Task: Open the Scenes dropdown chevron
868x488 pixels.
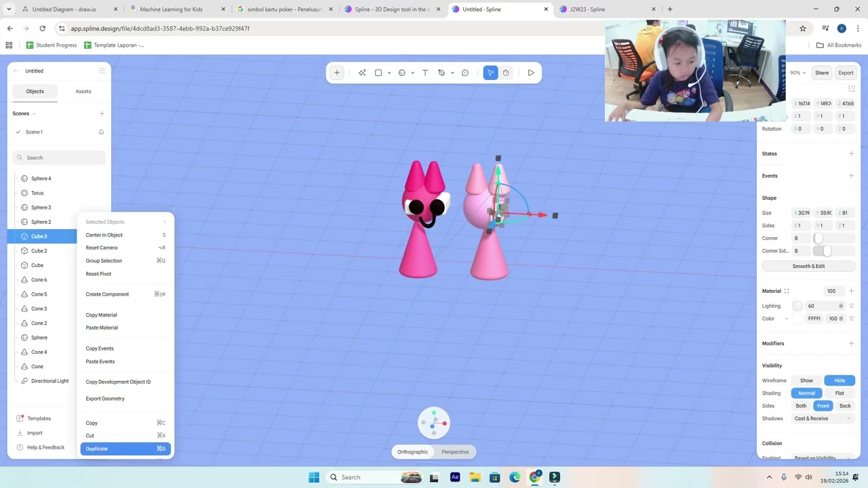Action: [x=34, y=114]
